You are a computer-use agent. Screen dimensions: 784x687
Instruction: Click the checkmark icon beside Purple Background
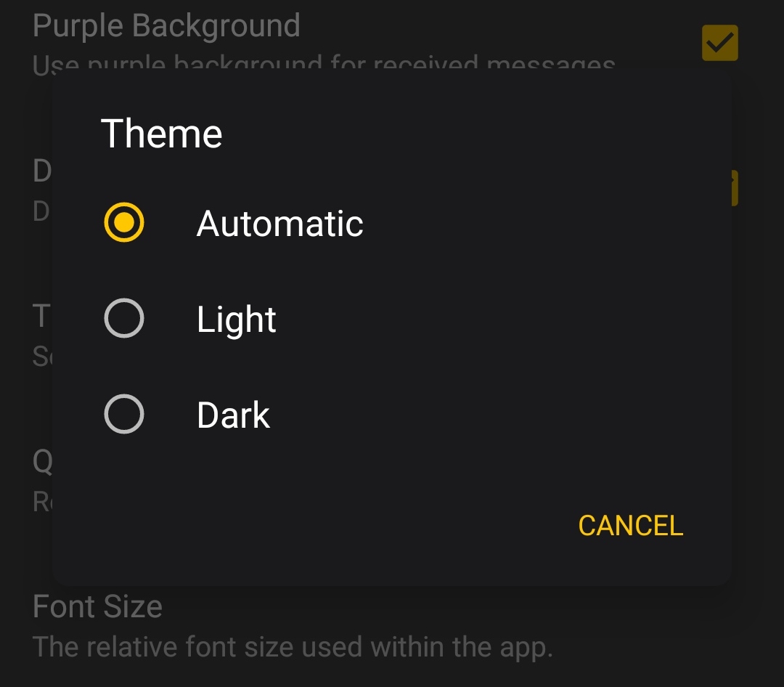click(x=719, y=44)
